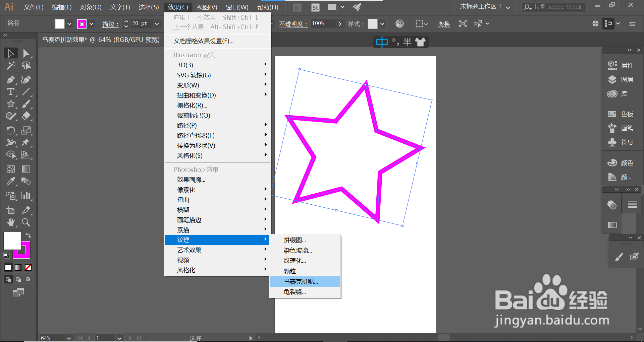Choose the Scale tool
The width and height of the screenshot is (644, 342).
coord(26,130)
